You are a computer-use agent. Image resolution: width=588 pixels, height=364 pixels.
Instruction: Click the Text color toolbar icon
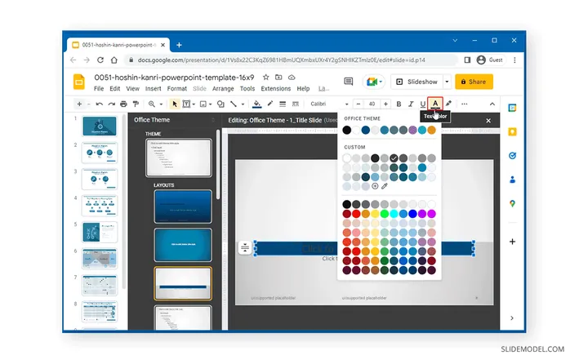pos(435,104)
